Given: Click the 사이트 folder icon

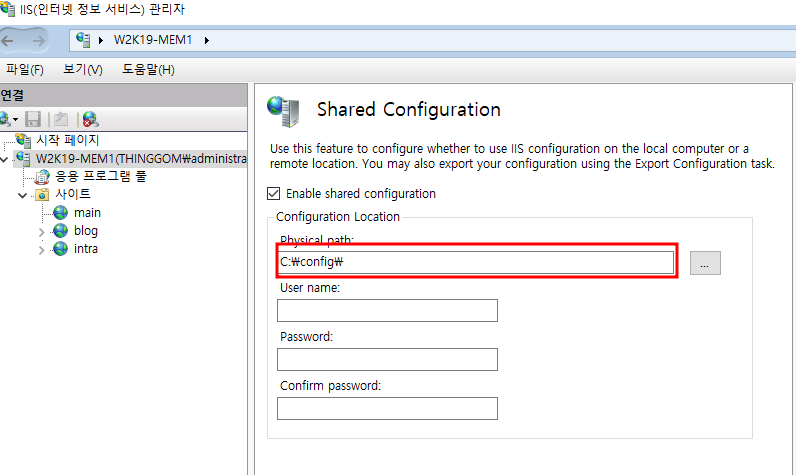Looking at the screenshot, I should pos(42,194).
